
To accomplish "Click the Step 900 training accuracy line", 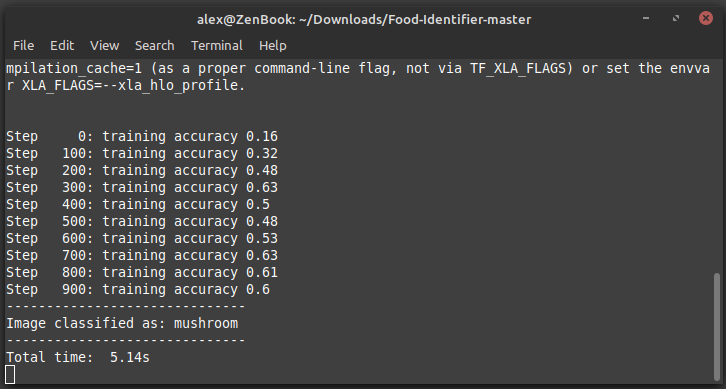I will point(138,289).
